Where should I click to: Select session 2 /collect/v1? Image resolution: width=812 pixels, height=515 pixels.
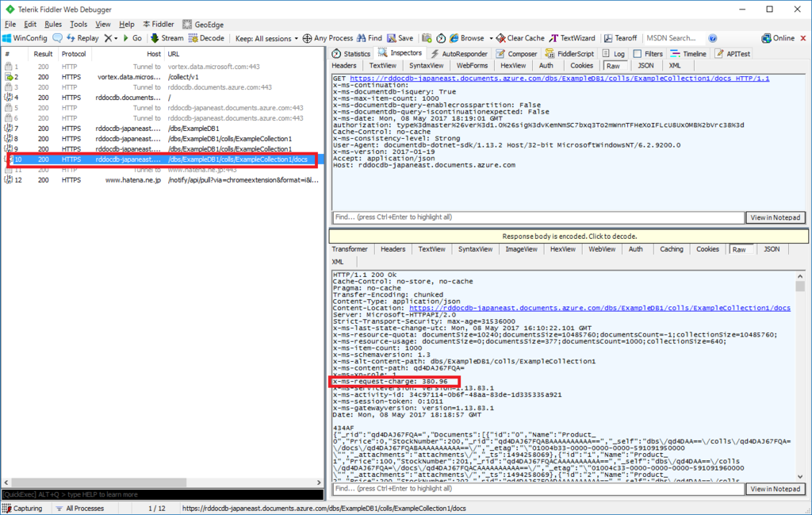click(163, 77)
